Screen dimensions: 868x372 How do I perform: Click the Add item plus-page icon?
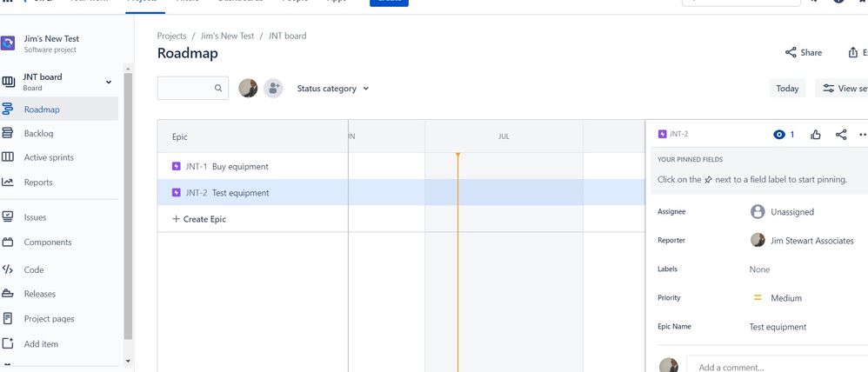(8, 343)
